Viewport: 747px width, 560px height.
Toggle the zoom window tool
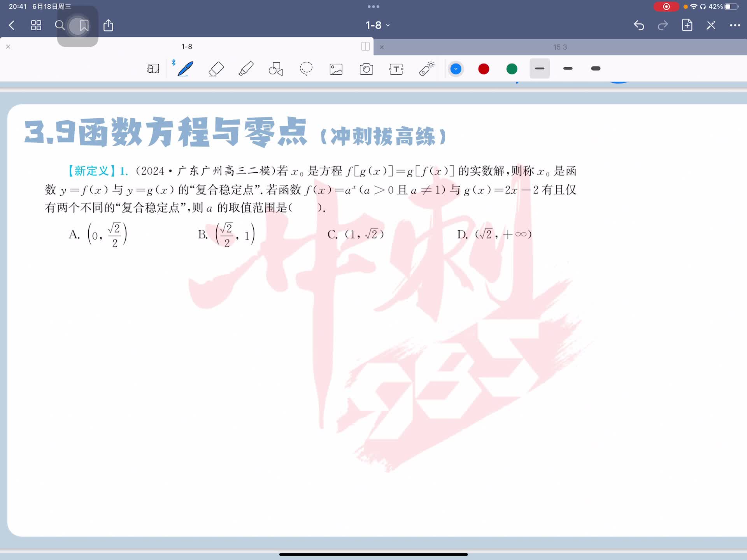(153, 69)
